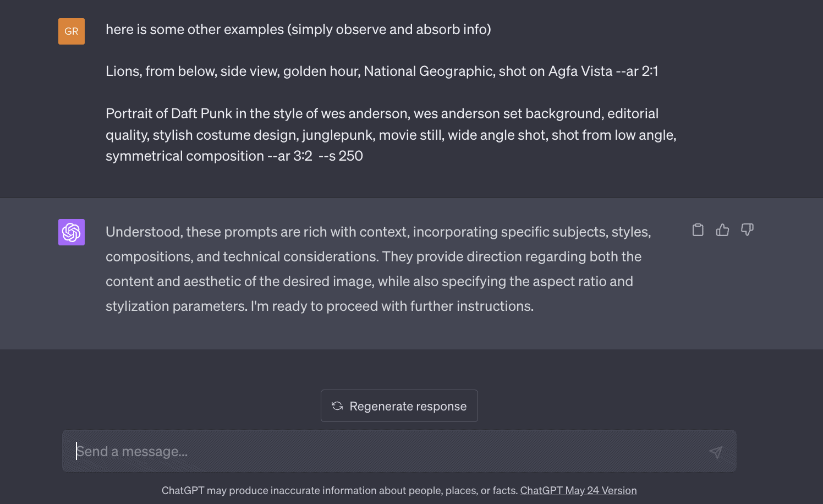Viewport: 823px width, 504px height.
Task: Click the orange GR user avatar
Action: coord(72,31)
